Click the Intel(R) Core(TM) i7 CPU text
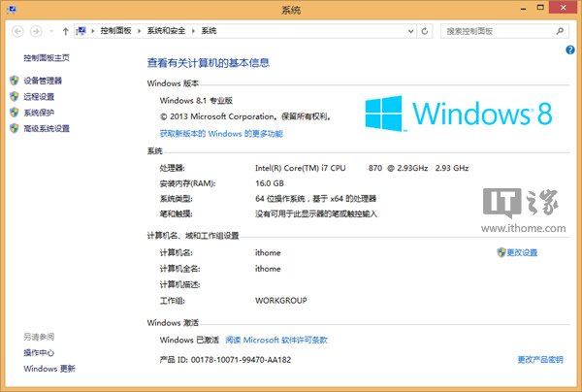 pyautogui.click(x=301, y=168)
